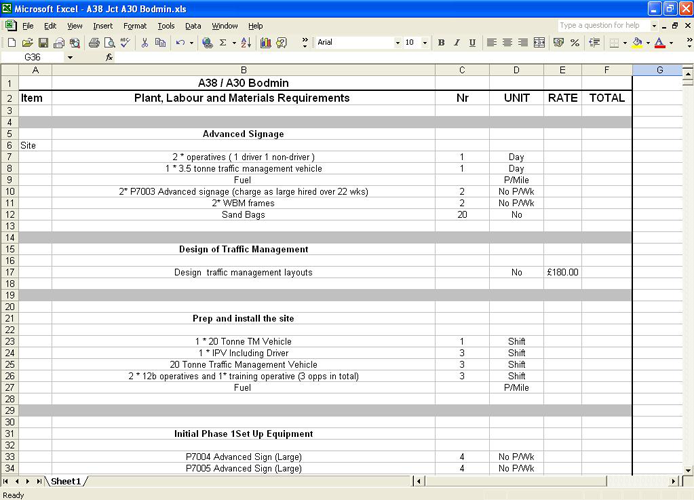Click the function fx button
Viewport: 694px width, 500px height.
click(x=109, y=57)
